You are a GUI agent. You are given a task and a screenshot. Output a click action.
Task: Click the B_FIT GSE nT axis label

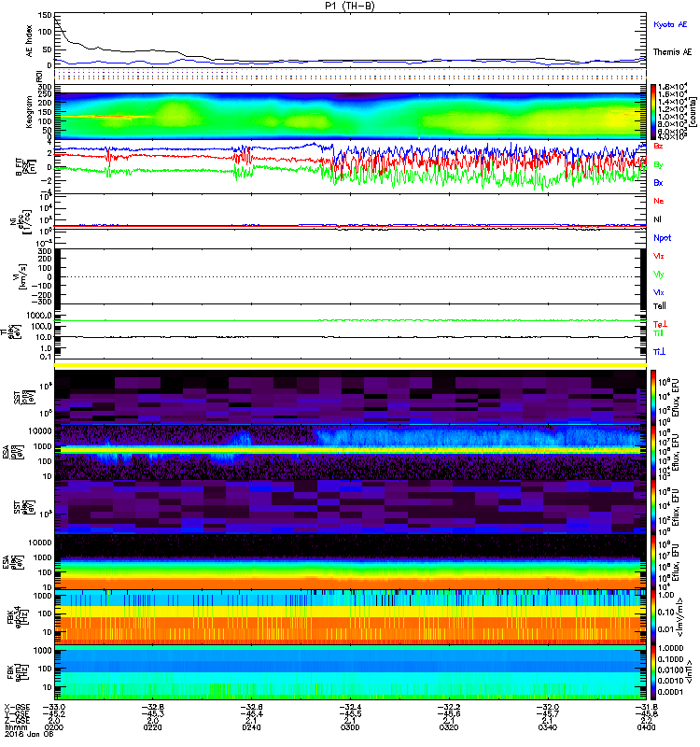(24, 167)
